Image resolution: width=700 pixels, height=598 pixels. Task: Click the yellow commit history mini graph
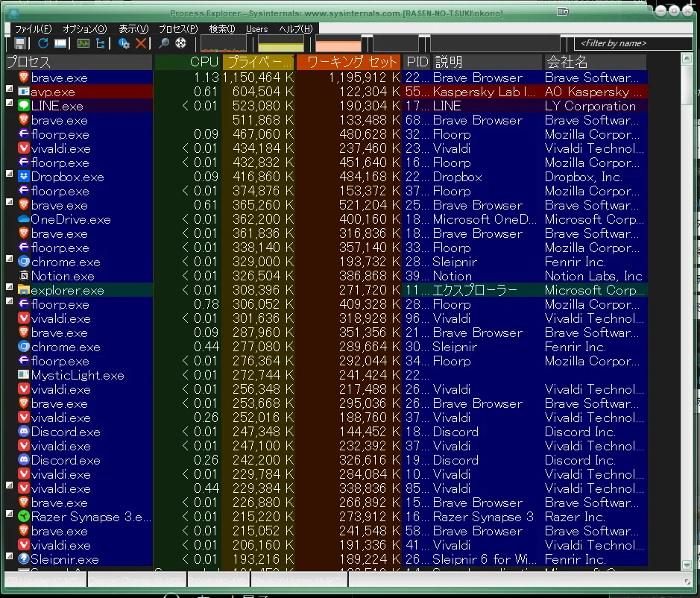tap(281, 44)
